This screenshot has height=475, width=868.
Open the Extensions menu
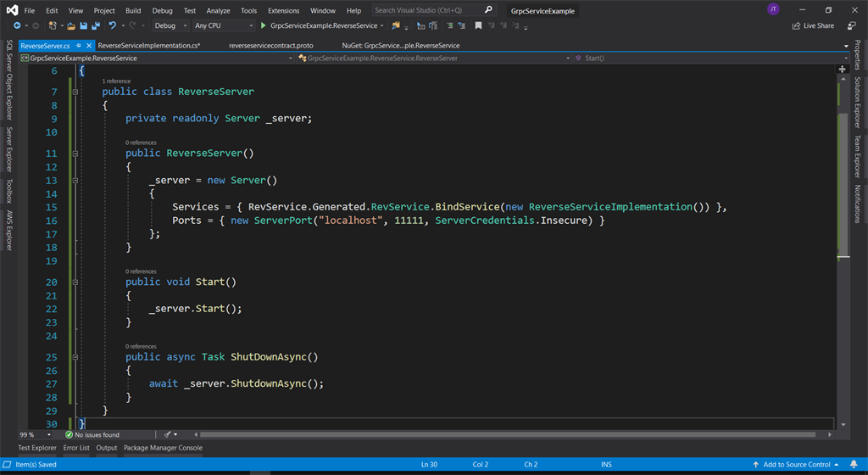283,11
